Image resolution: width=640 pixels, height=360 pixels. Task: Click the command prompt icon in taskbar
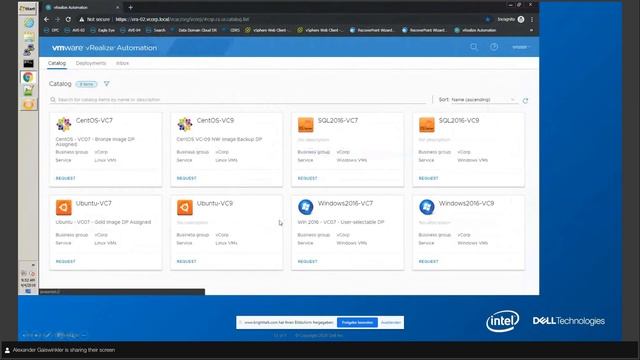click(x=28, y=63)
